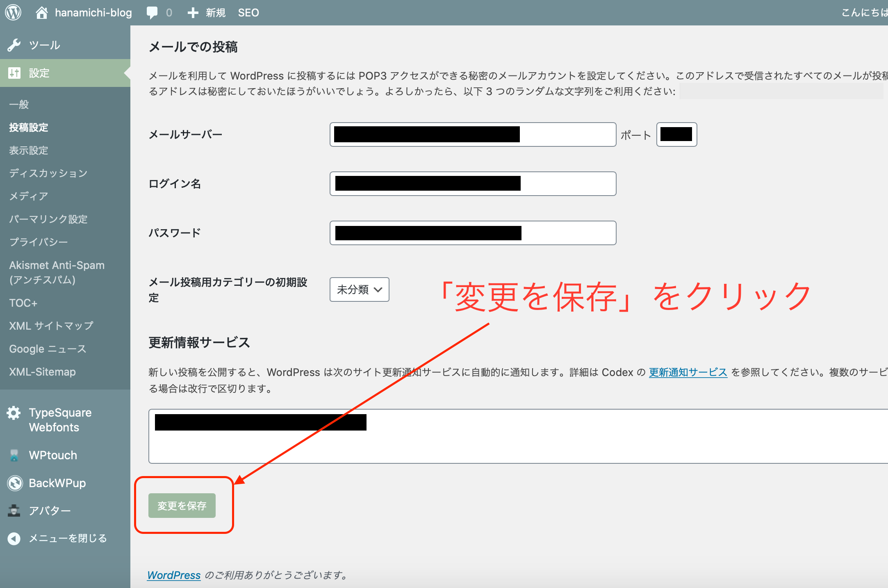Collapse menu with メニューを閉じる arrow
The height and width of the screenshot is (588, 888).
coord(14,538)
